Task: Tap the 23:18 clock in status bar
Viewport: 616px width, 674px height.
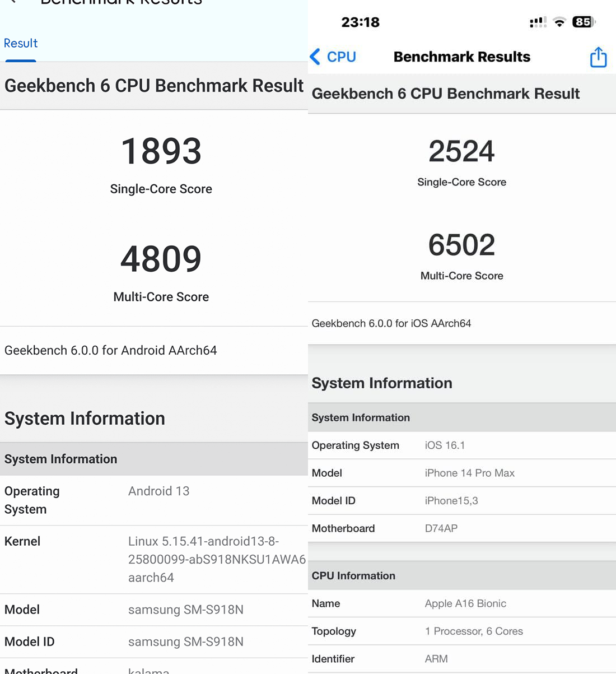Action: [x=361, y=22]
